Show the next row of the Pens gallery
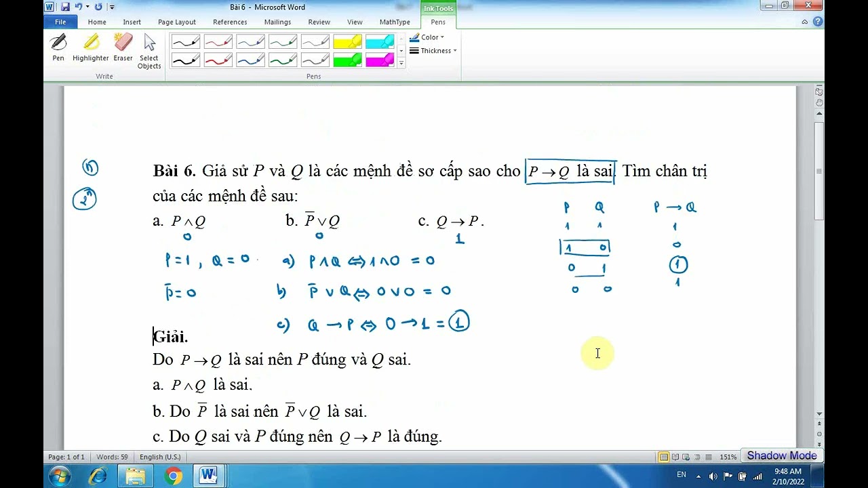This screenshot has width=868, height=488. point(401,51)
